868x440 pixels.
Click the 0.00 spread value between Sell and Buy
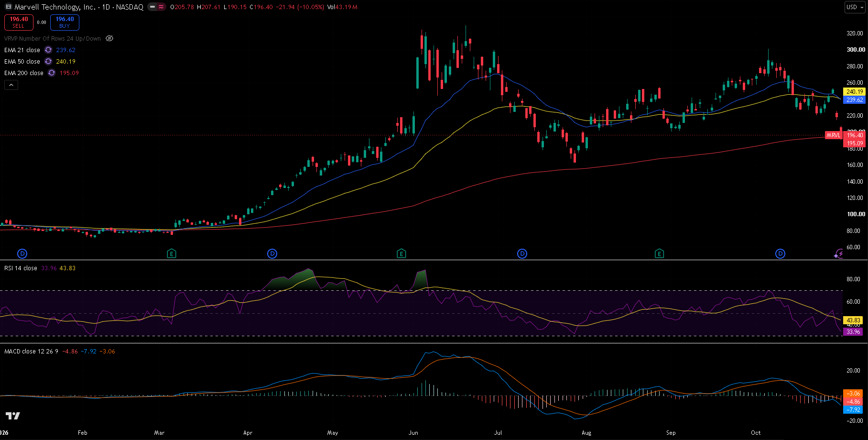tap(42, 22)
